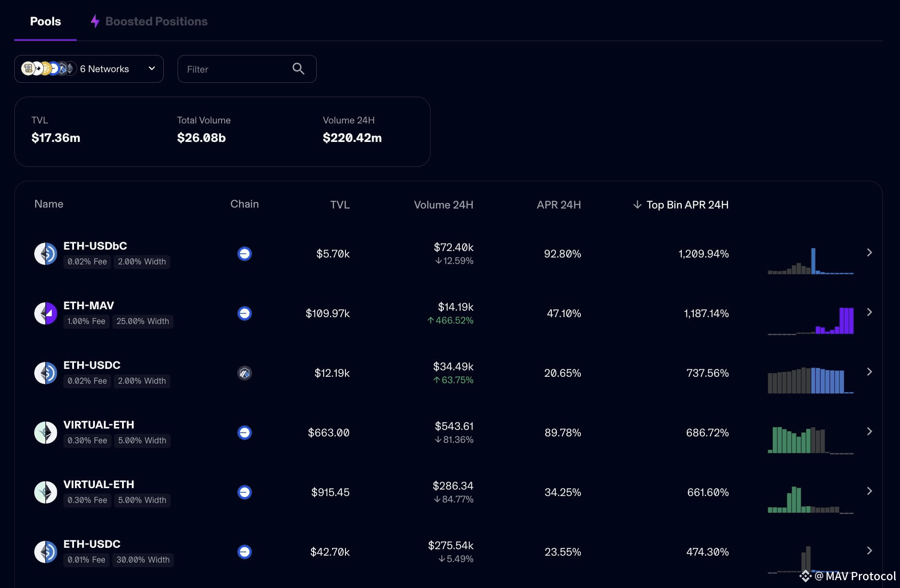Sort by APR 24H column header
Viewport: 900px width, 588px height.
click(x=559, y=205)
